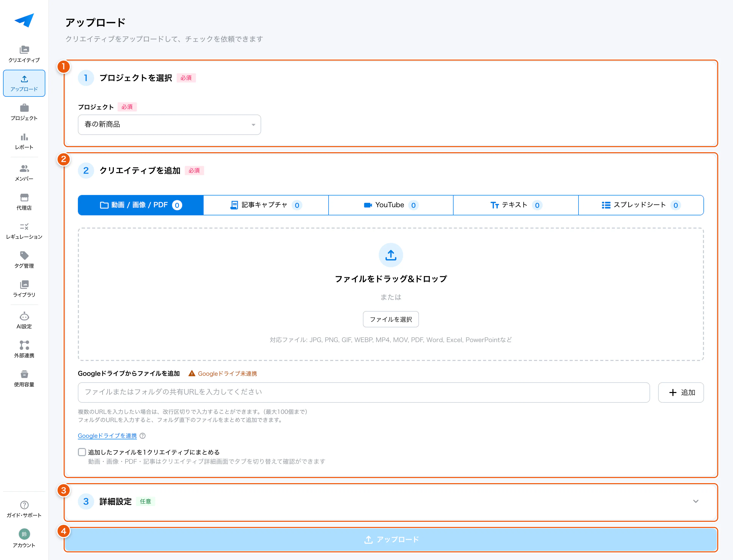Open the プロジェクト dropdown showing 春の新商品
Viewport: 733px width, 560px height.
(x=169, y=125)
